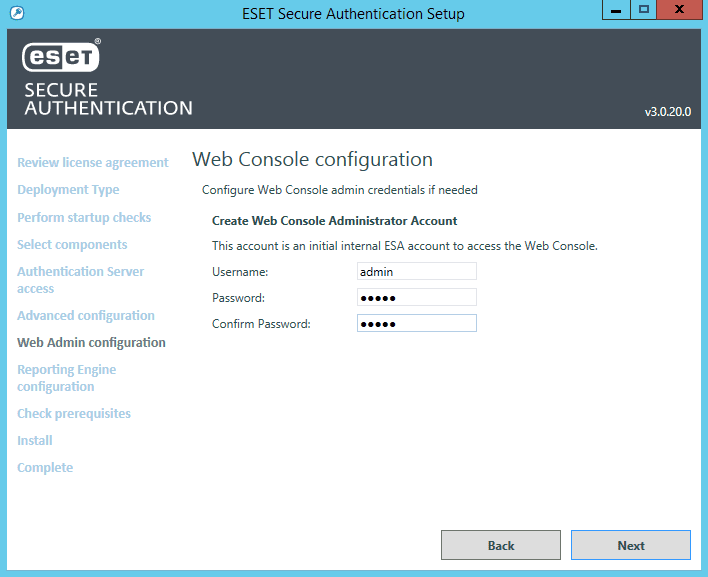Click version label v3.0.20.0
708x577 pixels.
point(668,112)
